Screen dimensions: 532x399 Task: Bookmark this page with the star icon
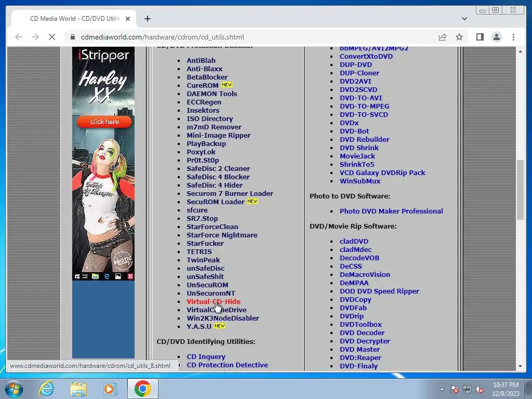tap(459, 37)
